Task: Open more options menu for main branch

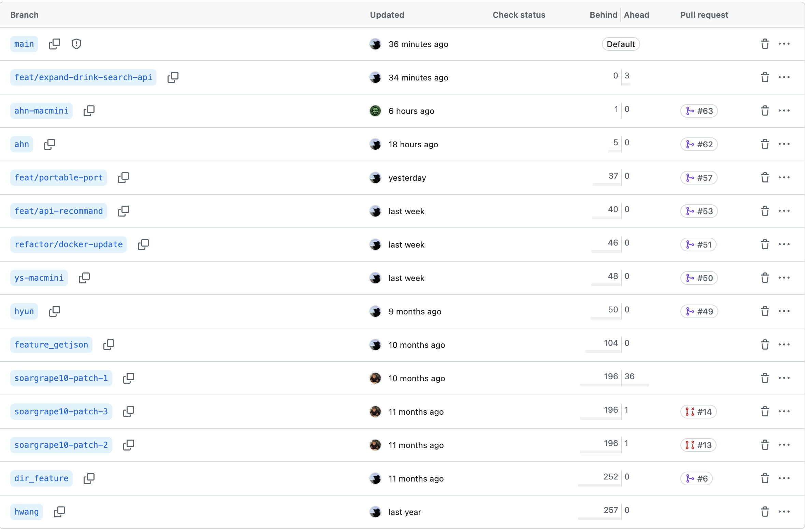Action: pyautogui.click(x=784, y=44)
